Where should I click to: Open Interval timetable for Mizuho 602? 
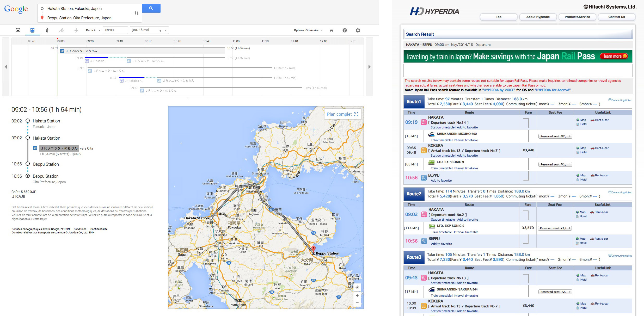point(466,140)
